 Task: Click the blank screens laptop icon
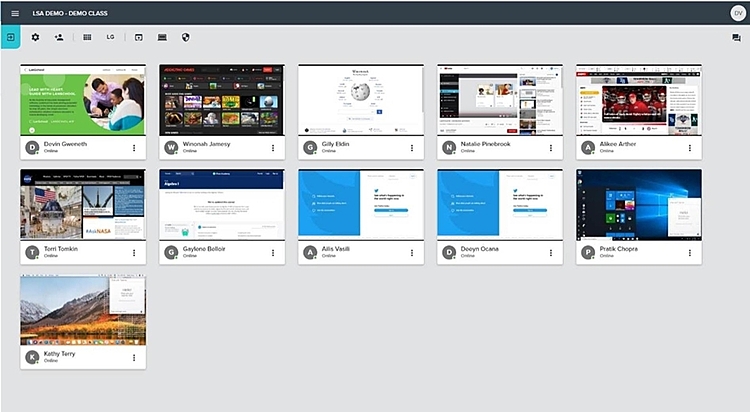point(162,37)
